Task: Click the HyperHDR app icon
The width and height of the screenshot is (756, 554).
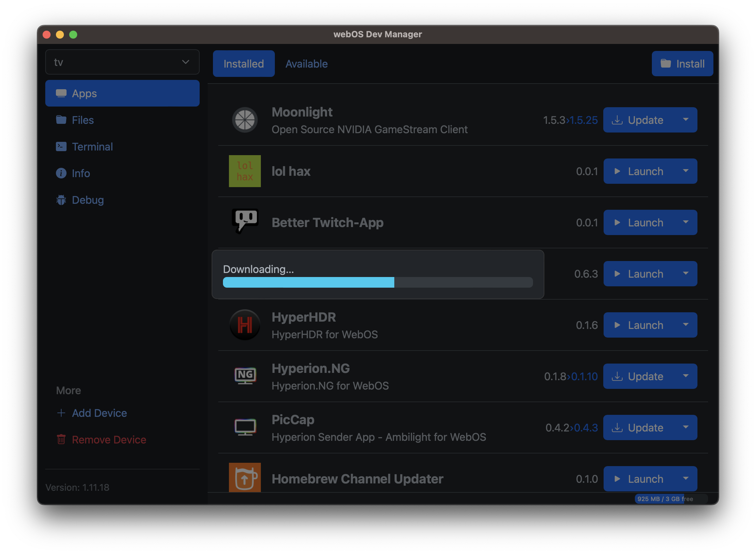Action: pos(245,325)
